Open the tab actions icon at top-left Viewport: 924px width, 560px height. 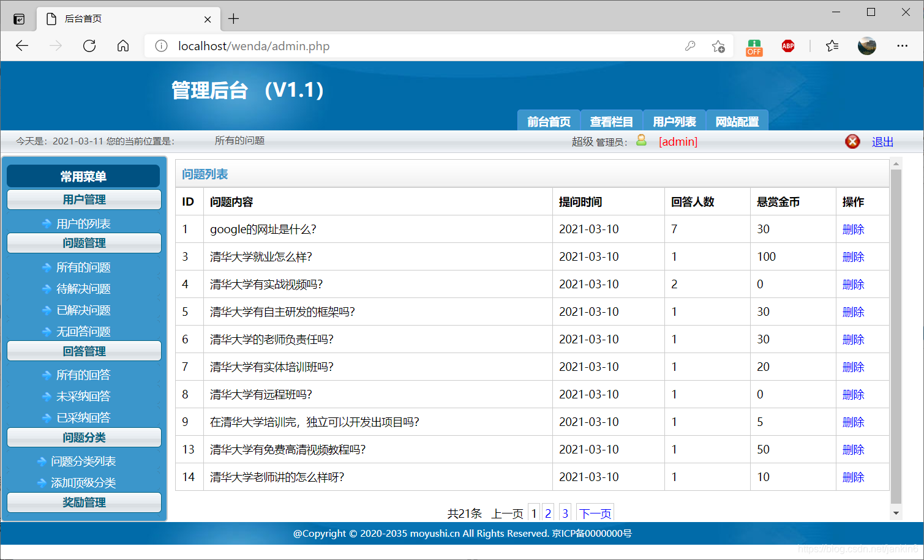(x=19, y=19)
